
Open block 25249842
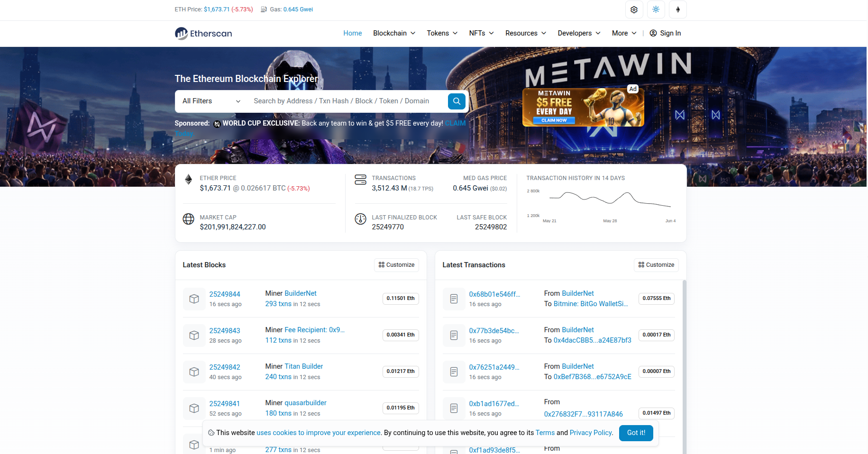point(225,367)
